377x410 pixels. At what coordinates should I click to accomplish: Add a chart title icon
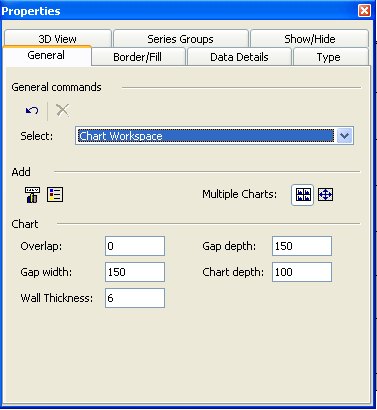[x=32, y=195]
